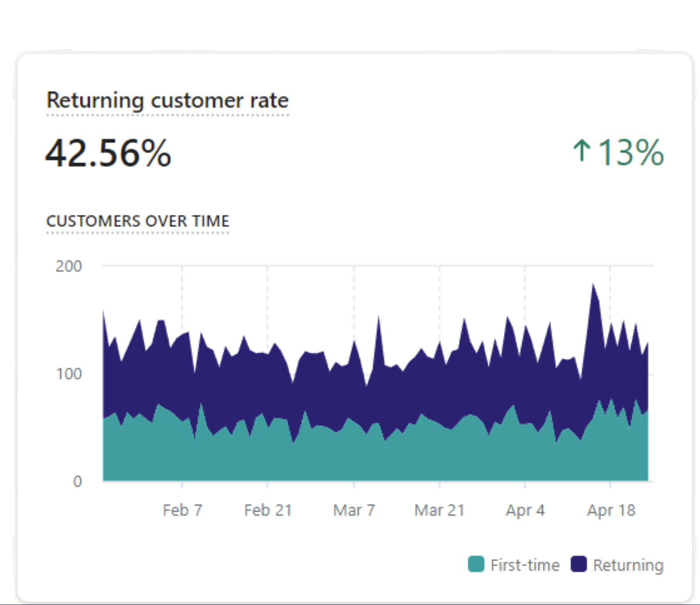
Task: Click the green up arrow icon
Action: point(582,151)
